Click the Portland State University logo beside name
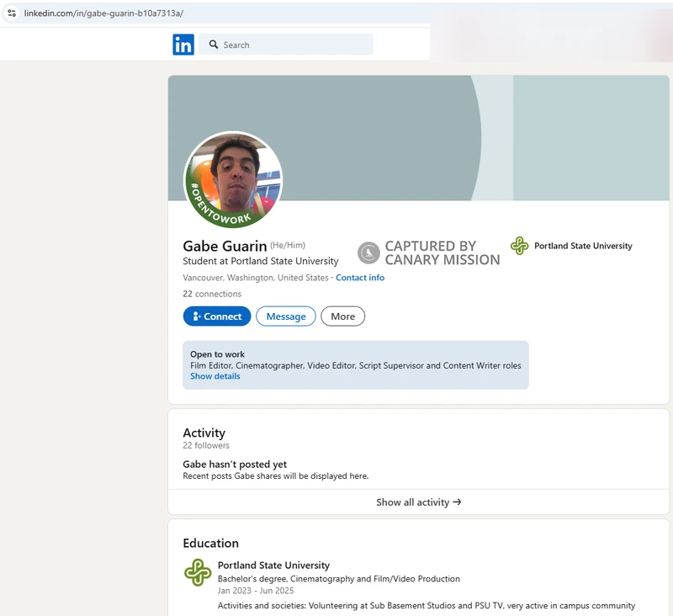This screenshot has width=673, height=616. pyautogui.click(x=519, y=246)
